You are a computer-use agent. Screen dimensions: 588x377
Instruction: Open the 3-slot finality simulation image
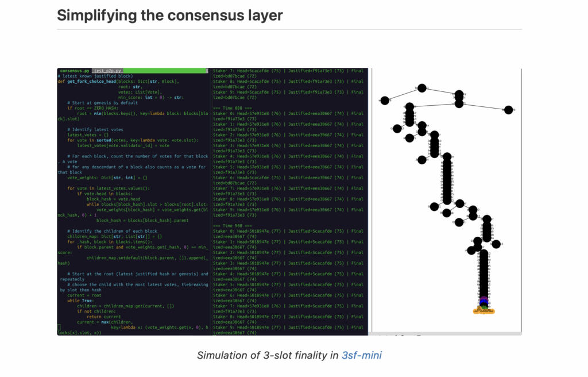[x=289, y=202]
